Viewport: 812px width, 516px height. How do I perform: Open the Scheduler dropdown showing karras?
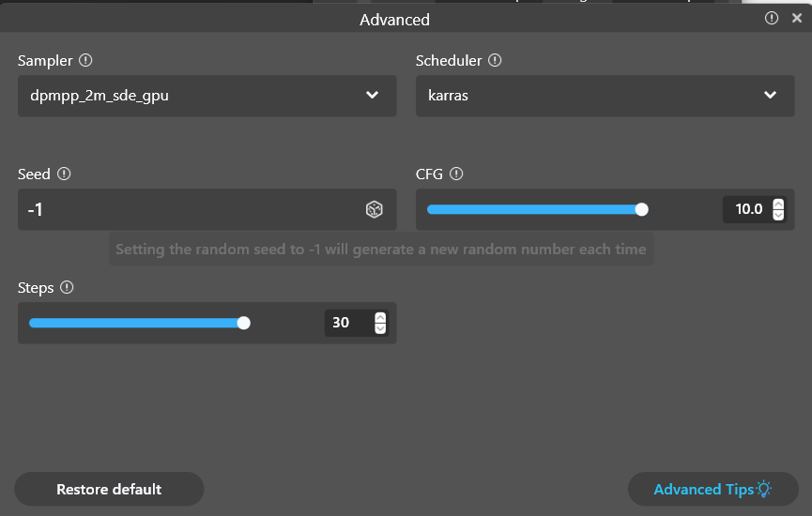[x=605, y=95]
